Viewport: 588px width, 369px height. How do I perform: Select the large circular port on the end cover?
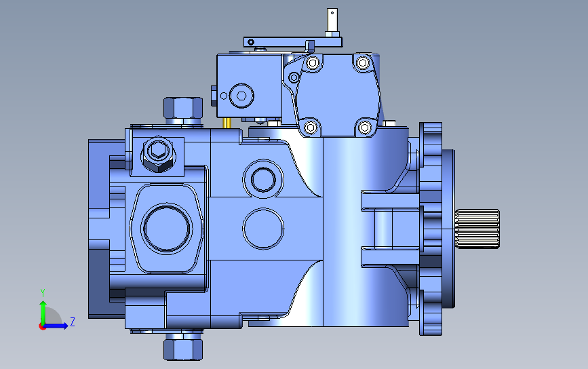[167, 229]
